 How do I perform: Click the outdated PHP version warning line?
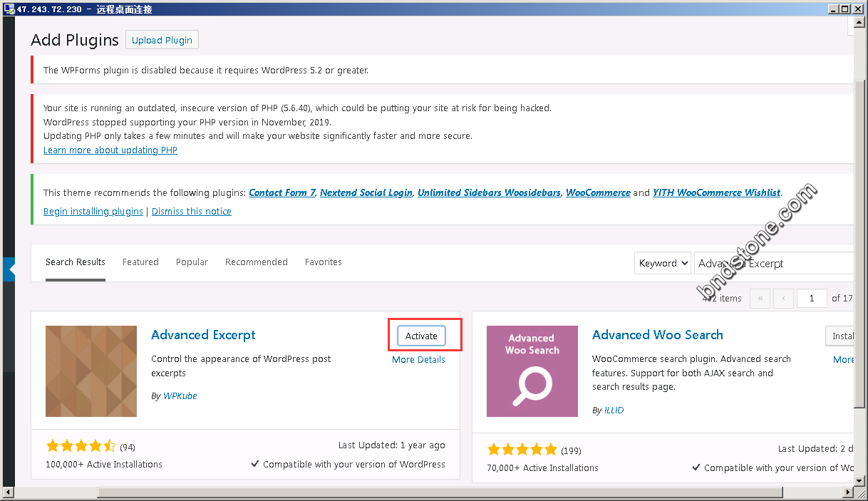pos(297,108)
